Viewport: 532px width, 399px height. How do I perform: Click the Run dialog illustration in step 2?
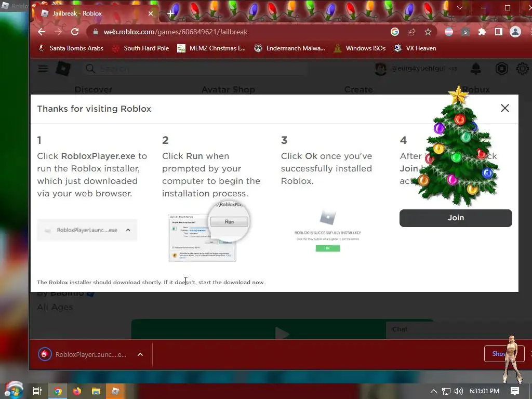click(209, 231)
